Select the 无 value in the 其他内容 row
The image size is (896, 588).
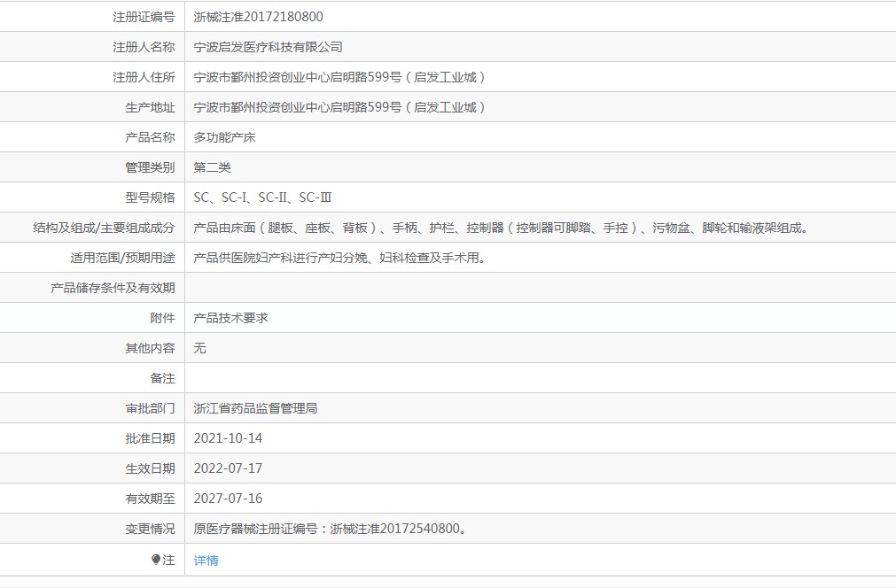coord(199,348)
